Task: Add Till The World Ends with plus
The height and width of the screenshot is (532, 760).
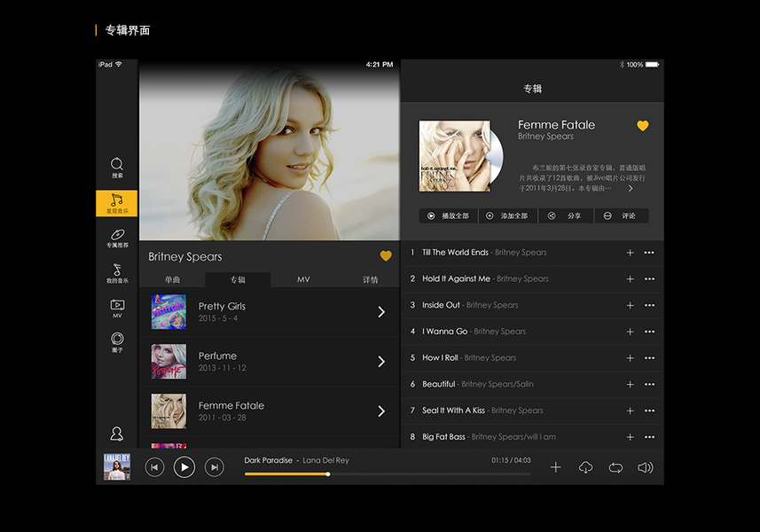Action: 631,253
